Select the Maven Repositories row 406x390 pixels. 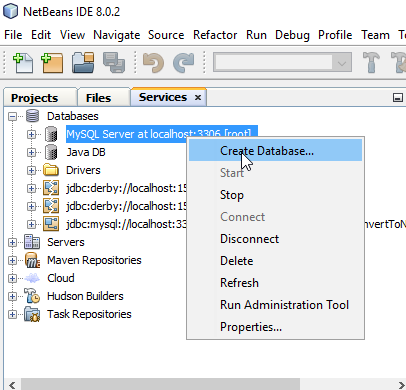[94, 260]
